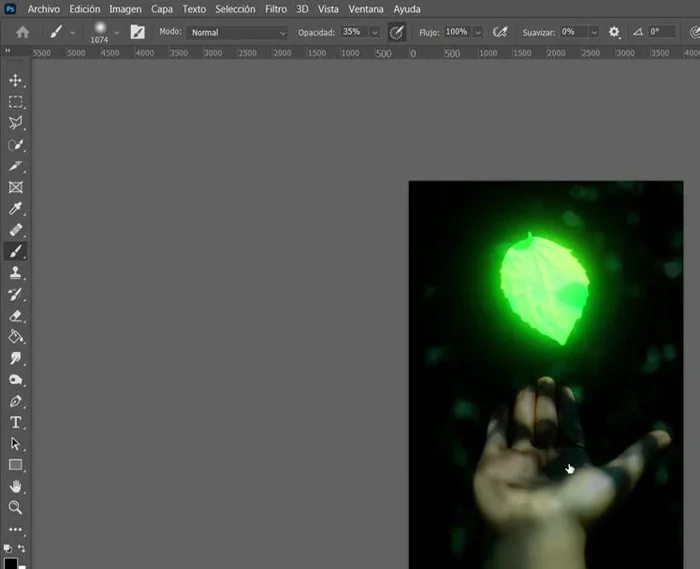Select the Rectangular Marquee tool
This screenshot has width=700, height=569.
pos(15,102)
